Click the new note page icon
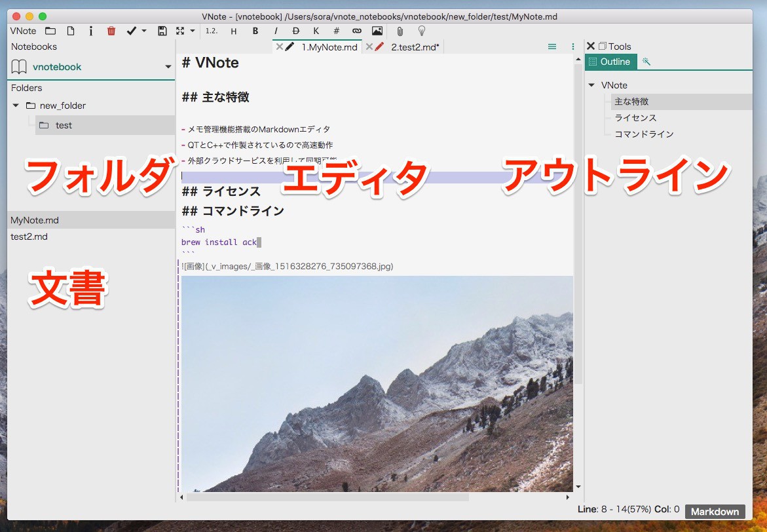Viewport: 767px width, 532px height. pyautogui.click(x=71, y=31)
